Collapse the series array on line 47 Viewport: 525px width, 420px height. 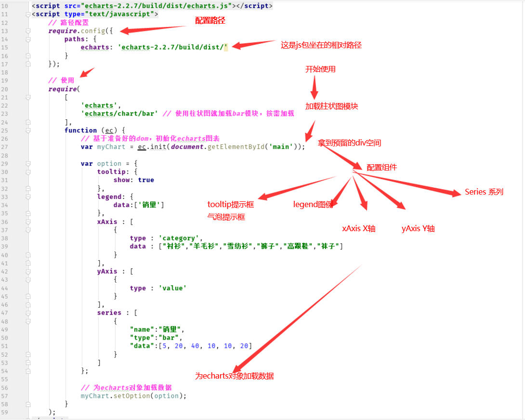(x=28, y=313)
